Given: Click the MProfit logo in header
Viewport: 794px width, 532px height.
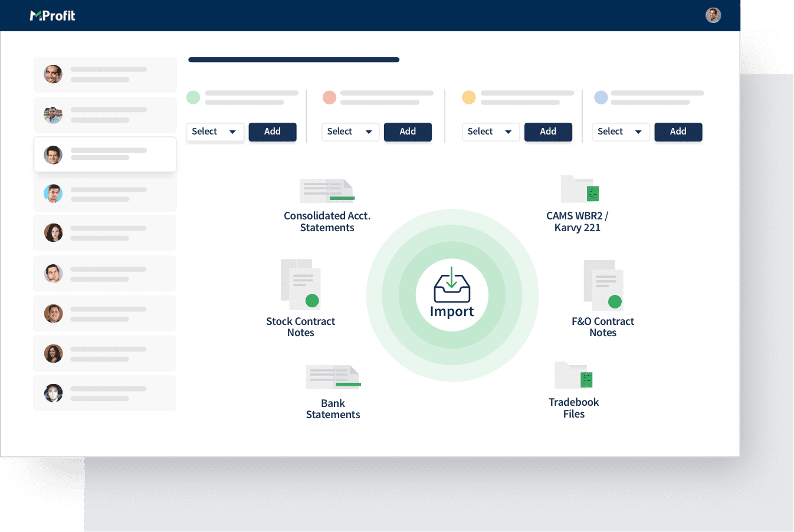Looking at the screenshot, I should coord(53,16).
